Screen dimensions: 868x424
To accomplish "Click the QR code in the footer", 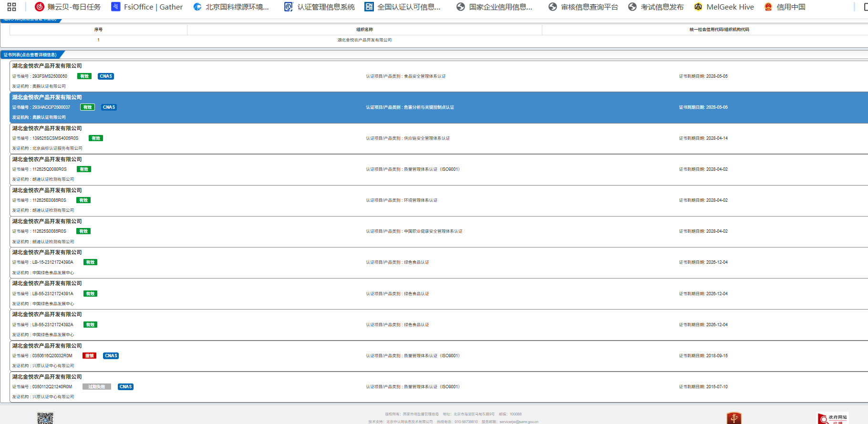I will pyautogui.click(x=45, y=418).
